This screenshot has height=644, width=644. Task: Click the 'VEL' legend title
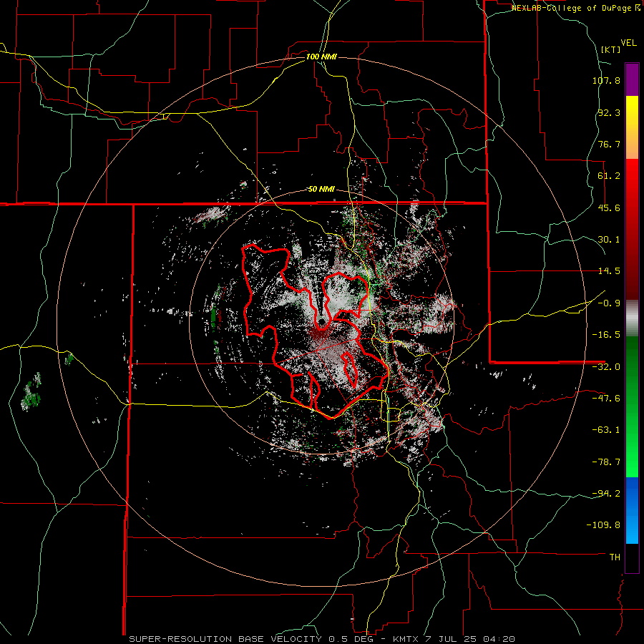point(628,42)
